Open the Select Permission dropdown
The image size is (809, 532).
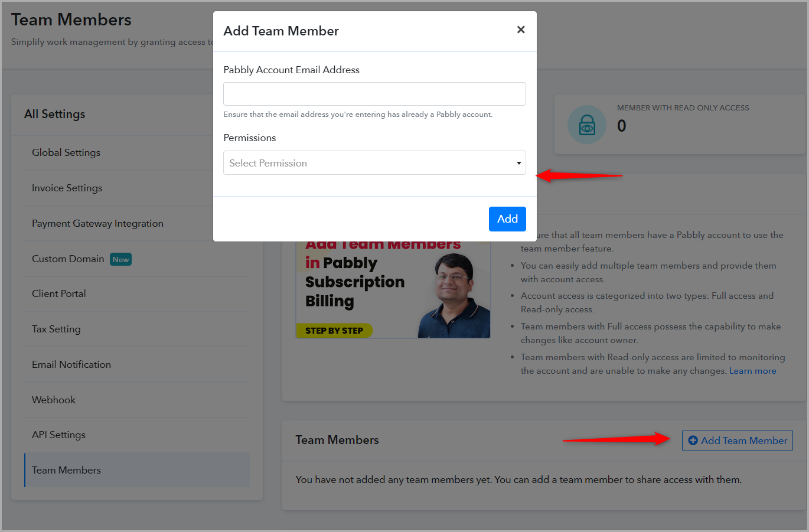coord(374,163)
